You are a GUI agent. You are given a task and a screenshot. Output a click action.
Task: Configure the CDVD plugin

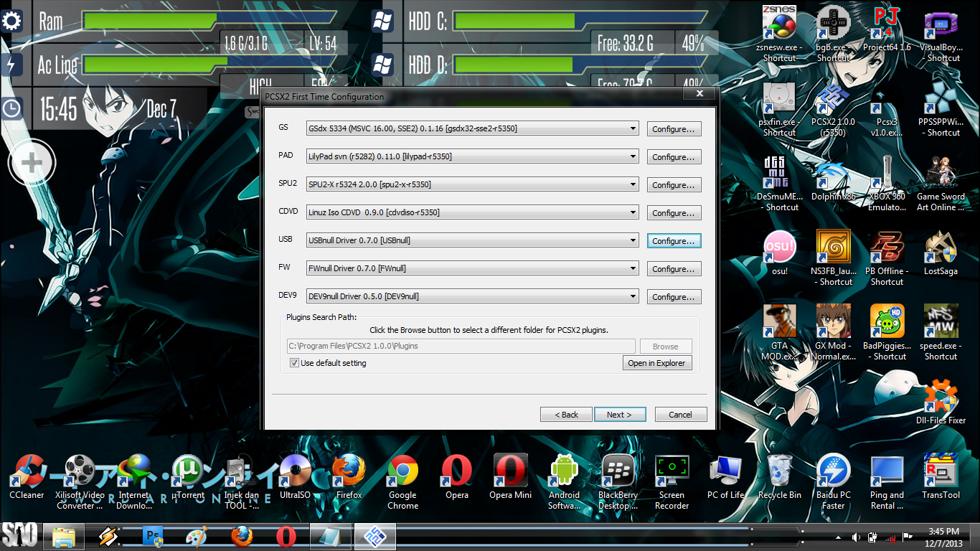click(674, 213)
